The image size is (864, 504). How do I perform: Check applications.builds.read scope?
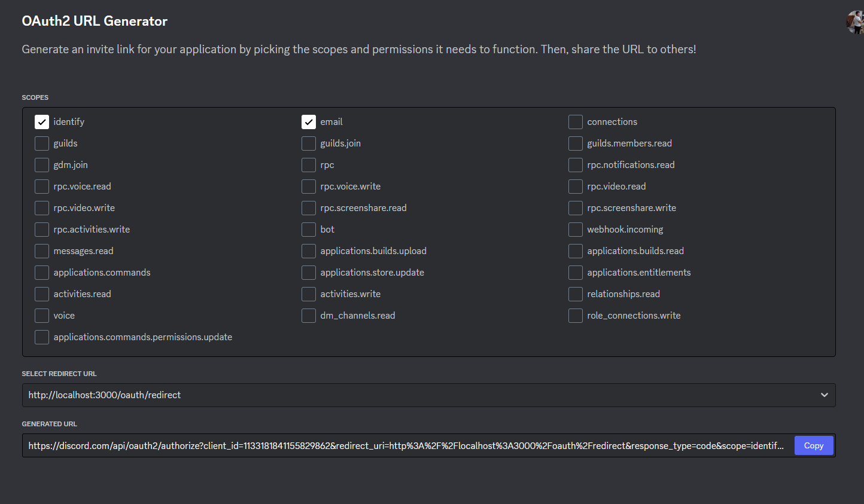(x=576, y=251)
